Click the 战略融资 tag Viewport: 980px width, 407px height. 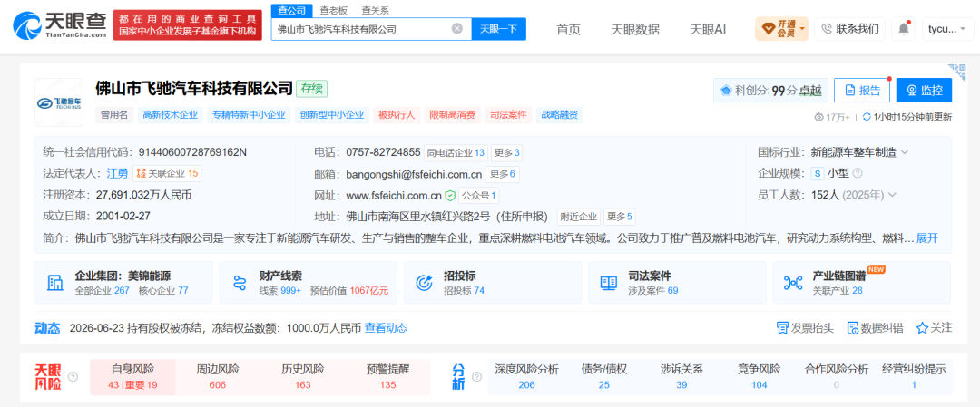[x=559, y=115]
